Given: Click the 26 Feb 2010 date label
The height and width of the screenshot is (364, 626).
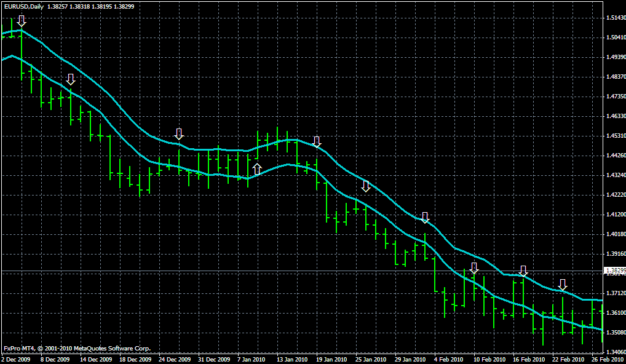Looking at the screenshot, I should pos(607,359).
